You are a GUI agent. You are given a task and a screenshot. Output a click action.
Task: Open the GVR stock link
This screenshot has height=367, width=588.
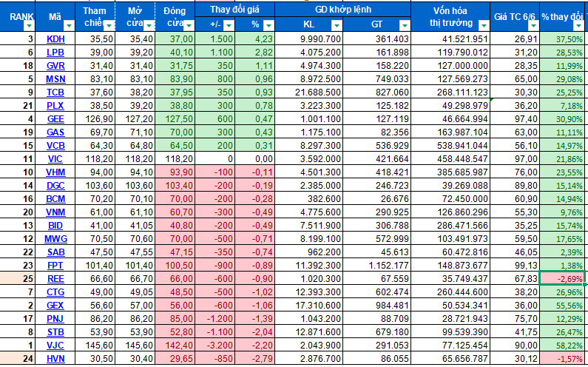click(55, 66)
